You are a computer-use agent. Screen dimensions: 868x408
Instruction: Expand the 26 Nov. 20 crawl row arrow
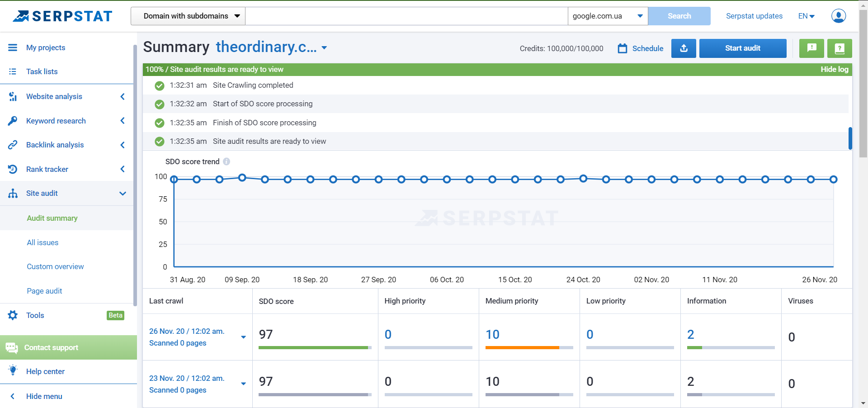click(x=243, y=337)
